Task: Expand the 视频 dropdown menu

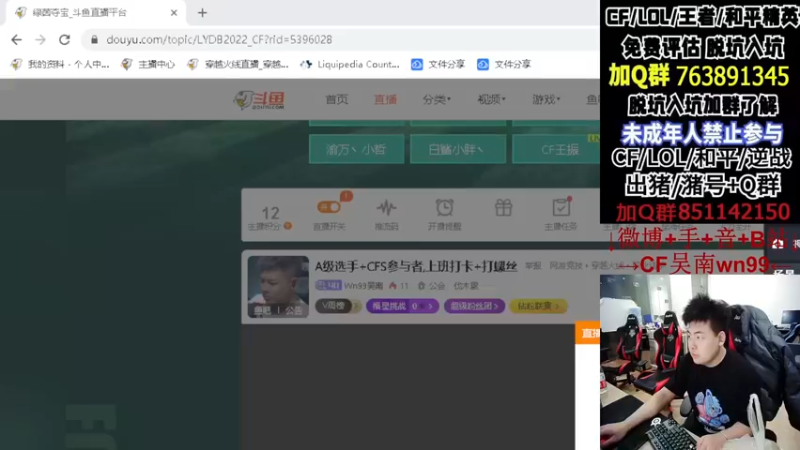Action: point(491,99)
